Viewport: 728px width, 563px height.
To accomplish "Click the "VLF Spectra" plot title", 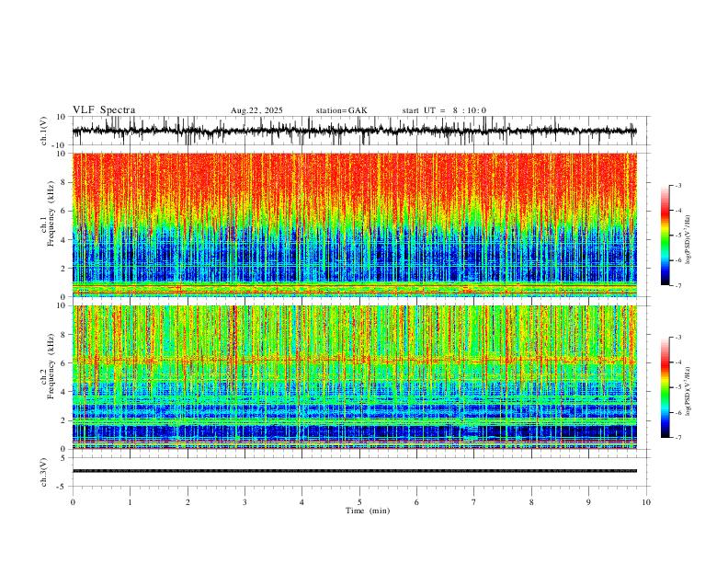I will (x=104, y=110).
